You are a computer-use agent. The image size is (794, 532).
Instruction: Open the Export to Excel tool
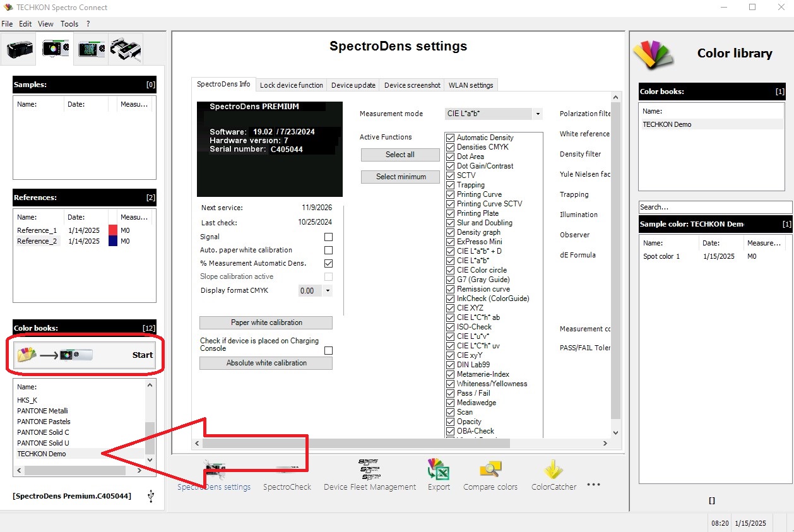coord(439,475)
